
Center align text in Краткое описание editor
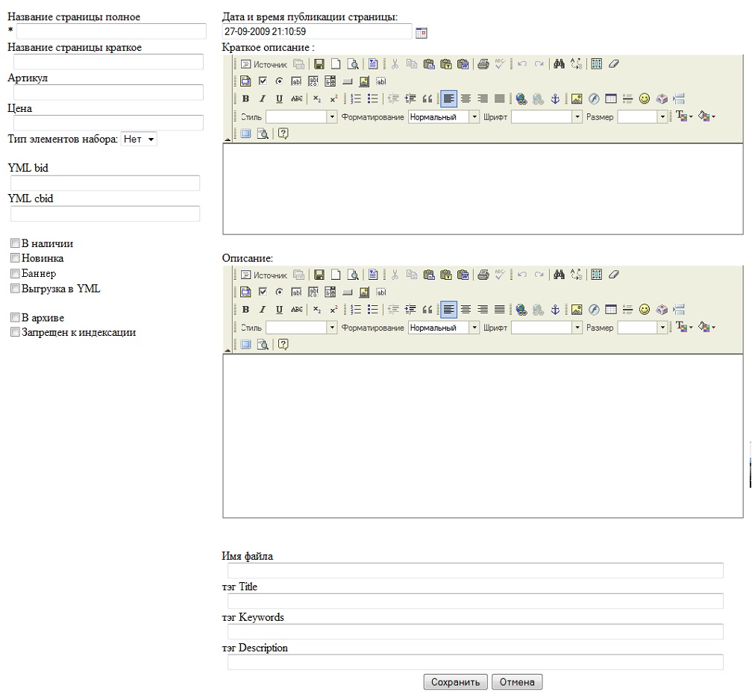click(466, 99)
